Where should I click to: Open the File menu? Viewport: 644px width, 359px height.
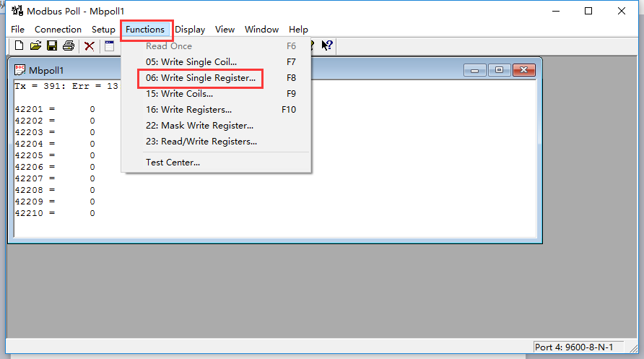(17, 30)
